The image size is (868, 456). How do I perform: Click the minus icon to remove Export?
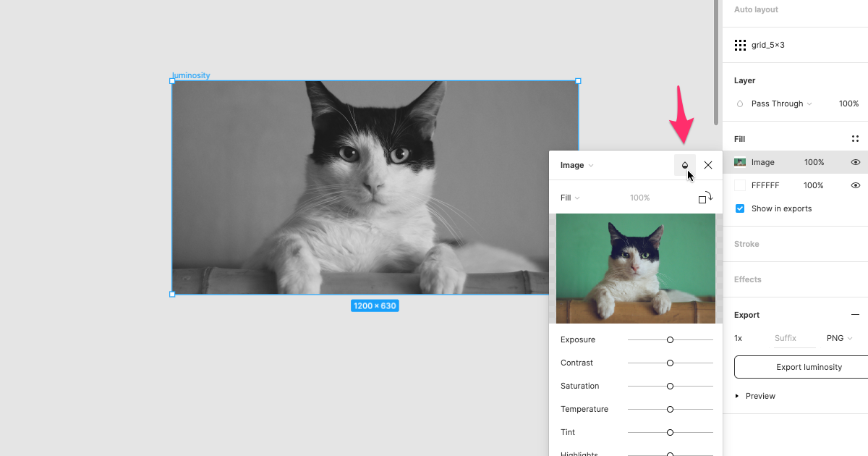855,315
